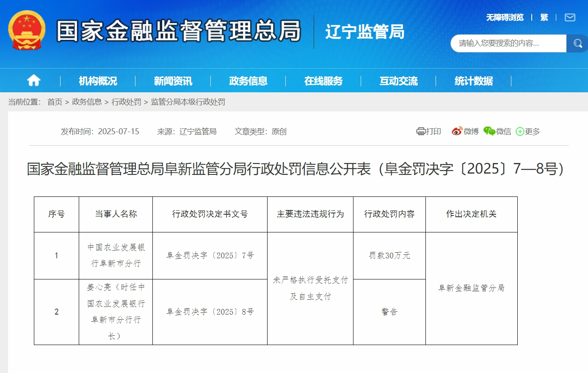Open the 互动交流 menu

tap(398, 81)
